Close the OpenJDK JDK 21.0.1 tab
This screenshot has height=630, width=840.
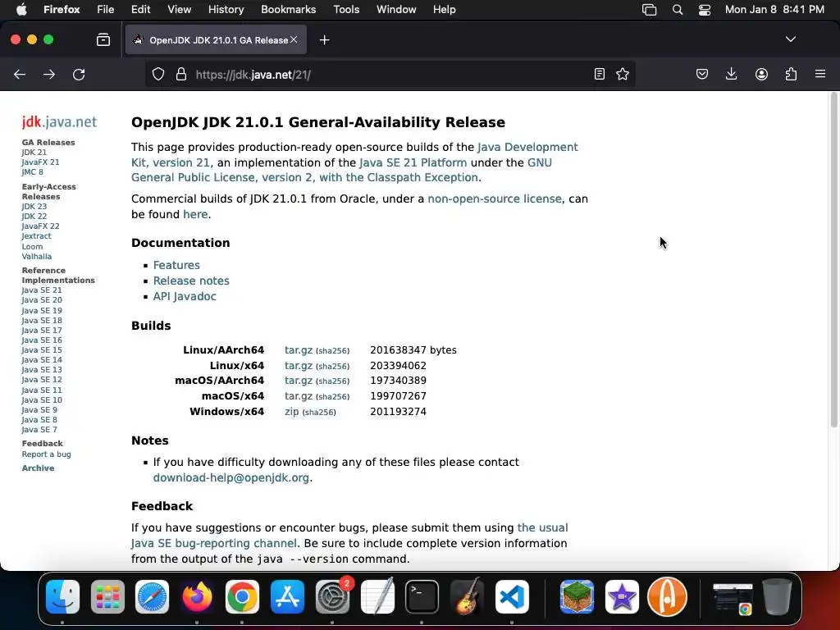point(294,39)
